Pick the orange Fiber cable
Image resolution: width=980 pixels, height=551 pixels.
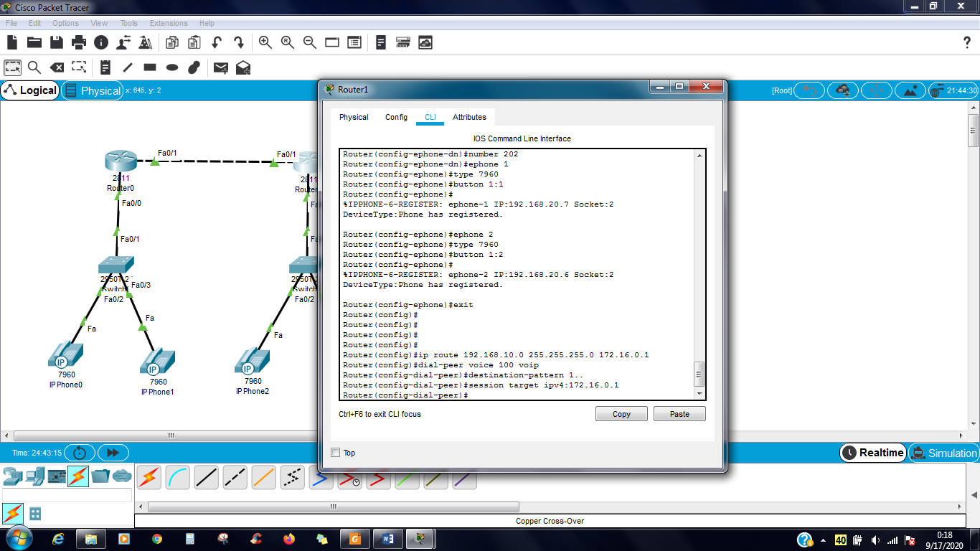pyautogui.click(x=264, y=477)
